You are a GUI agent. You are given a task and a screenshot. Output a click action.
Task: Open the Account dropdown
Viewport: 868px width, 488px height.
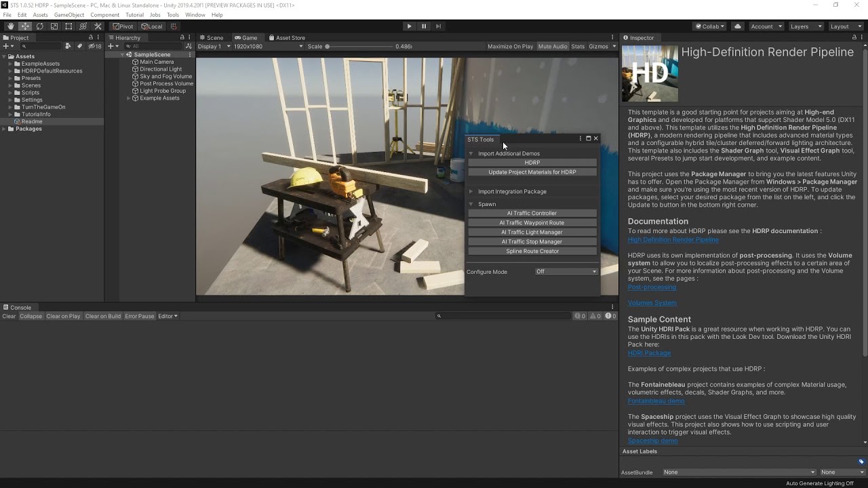(766, 26)
